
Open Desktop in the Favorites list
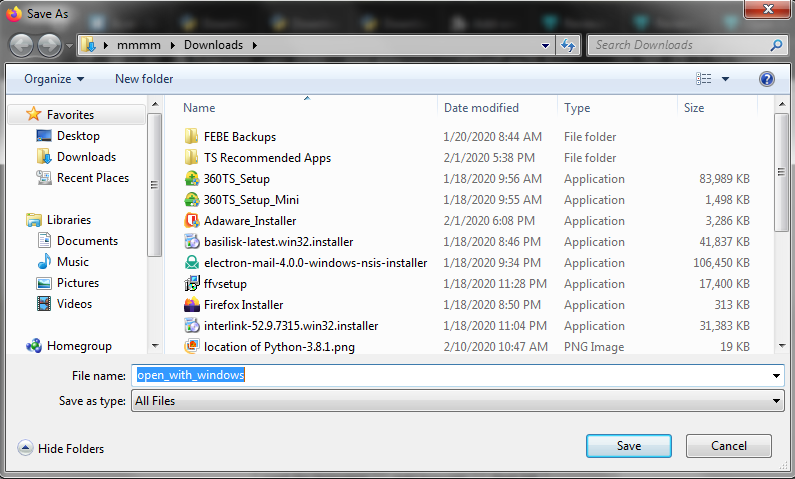pos(79,136)
